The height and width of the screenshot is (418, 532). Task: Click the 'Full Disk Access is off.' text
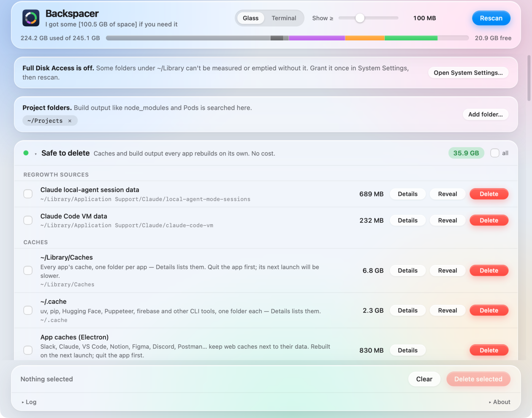58,68
